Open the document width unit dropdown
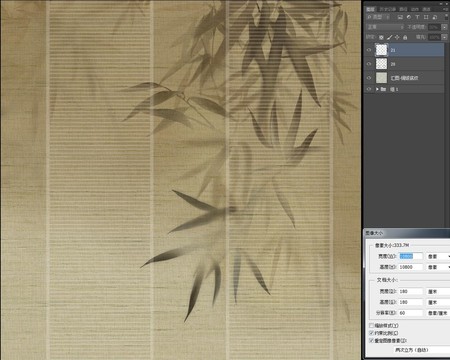The image size is (450, 360). 438,291
